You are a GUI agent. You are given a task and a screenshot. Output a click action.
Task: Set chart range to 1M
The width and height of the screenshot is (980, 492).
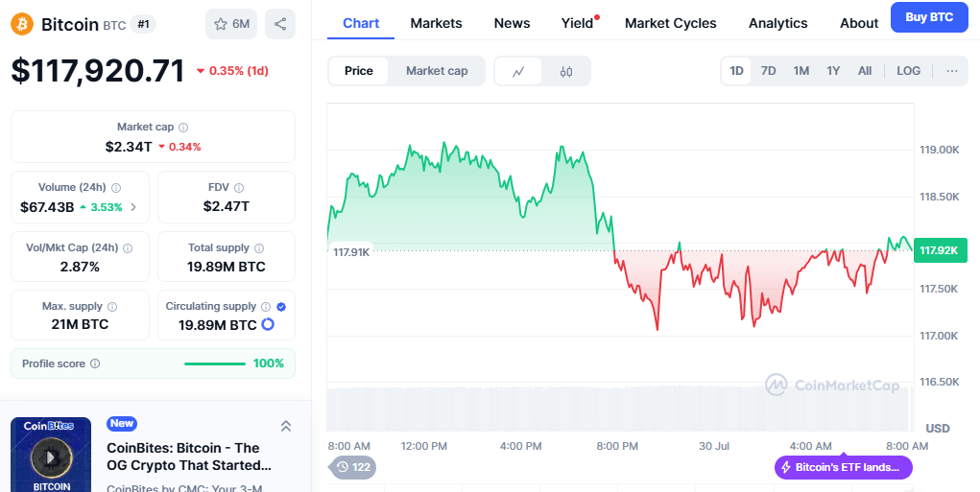[x=801, y=71]
